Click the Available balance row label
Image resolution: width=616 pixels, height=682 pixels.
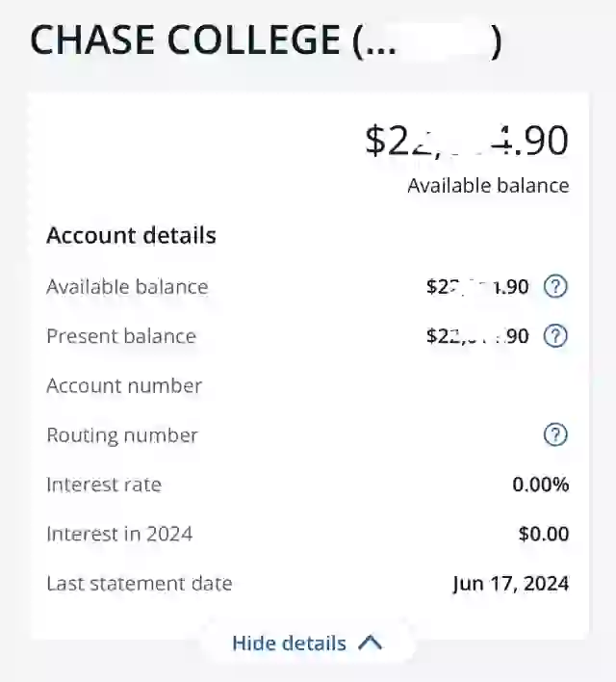coord(127,287)
